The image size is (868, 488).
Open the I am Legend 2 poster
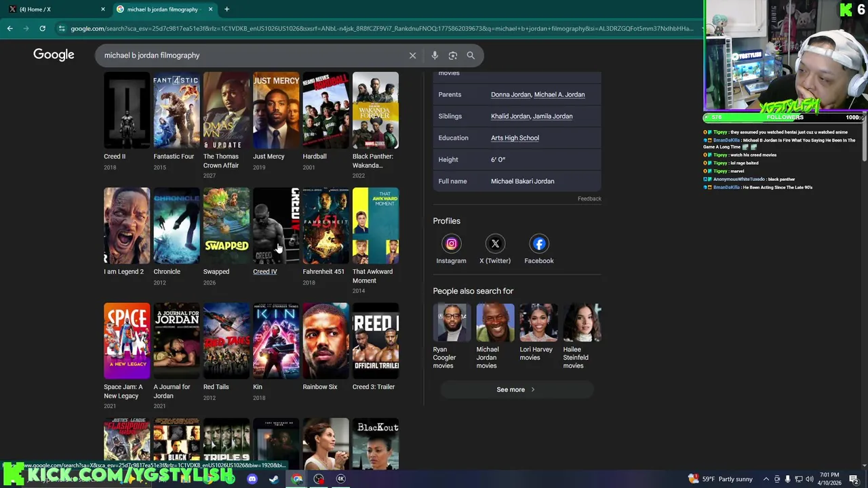(127, 226)
